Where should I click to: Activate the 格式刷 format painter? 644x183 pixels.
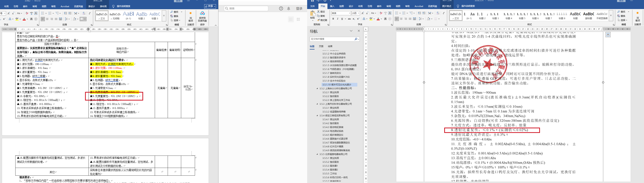pyautogui.click(x=322, y=20)
